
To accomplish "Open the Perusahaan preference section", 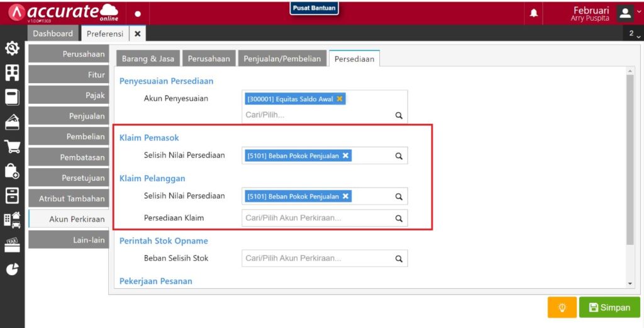I will pos(69,54).
